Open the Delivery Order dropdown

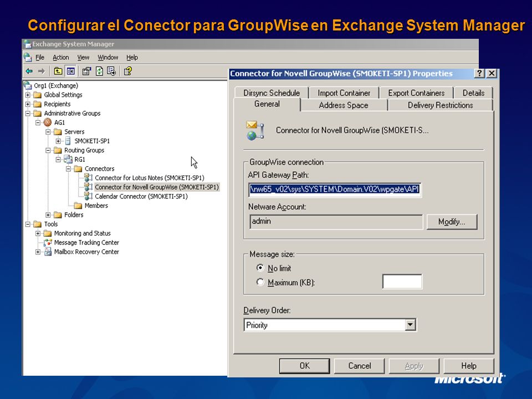point(410,325)
